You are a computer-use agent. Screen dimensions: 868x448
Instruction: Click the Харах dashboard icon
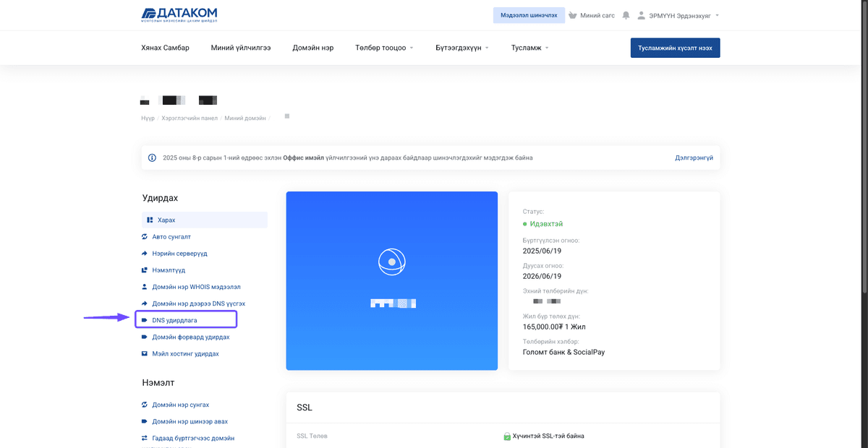point(150,220)
